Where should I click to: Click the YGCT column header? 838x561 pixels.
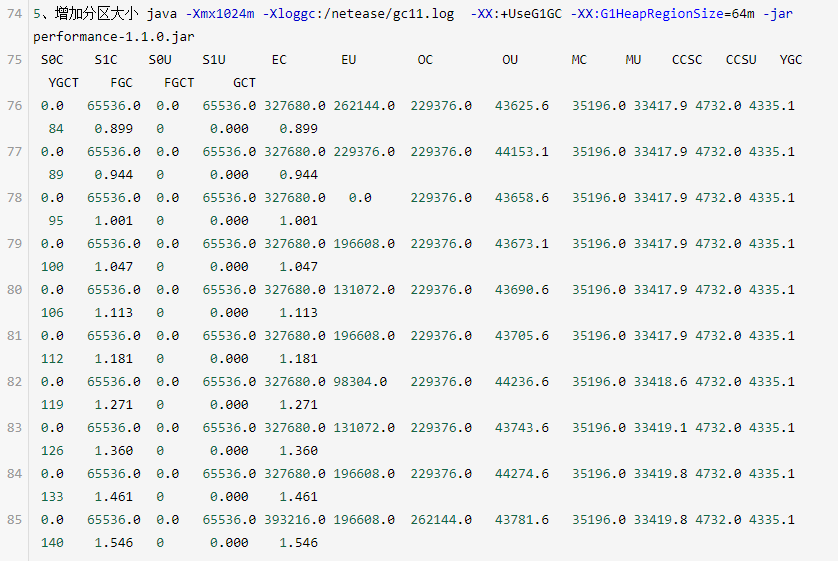click(x=64, y=82)
